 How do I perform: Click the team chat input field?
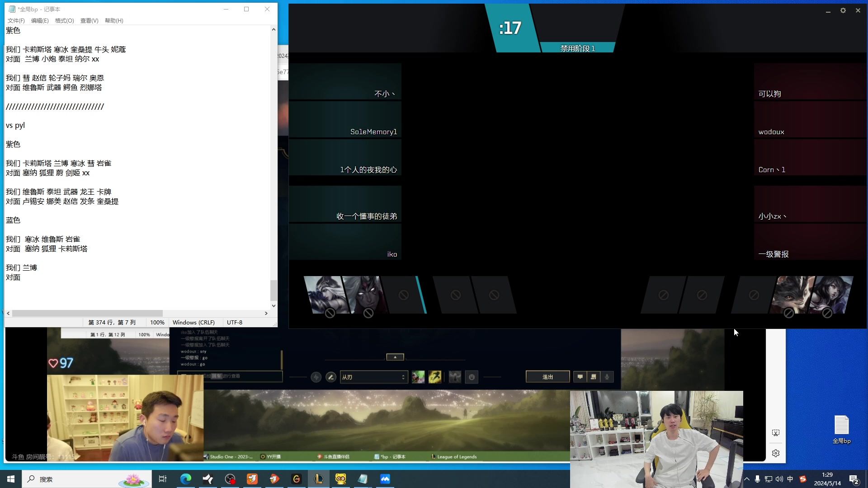230,376
